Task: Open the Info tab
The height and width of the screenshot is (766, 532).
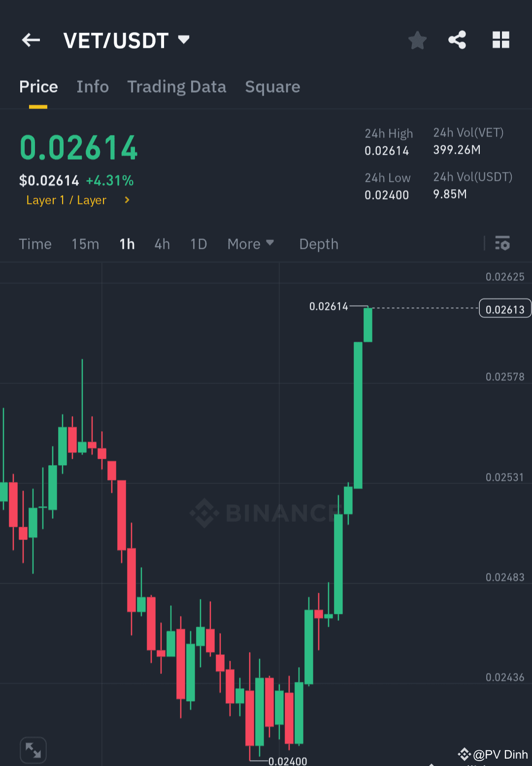Action: click(92, 87)
